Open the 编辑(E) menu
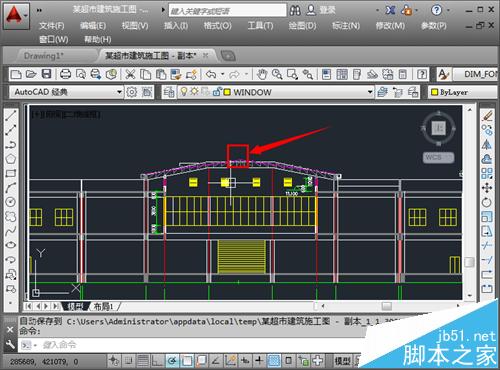The height and width of the screenshot is (370, 500). (x=93, y=26)
